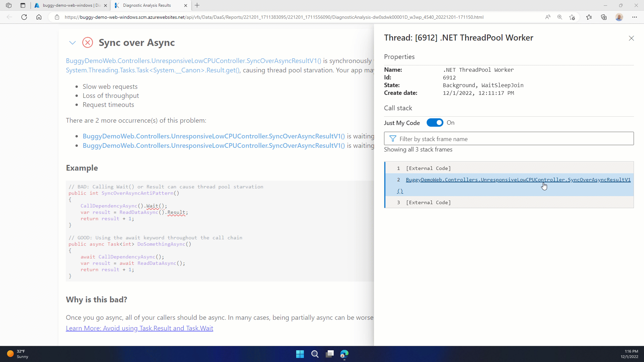The height and width of the screenshot is (362, 644).
Task: Open browser Settings and more menu
Action: point(634,17)
